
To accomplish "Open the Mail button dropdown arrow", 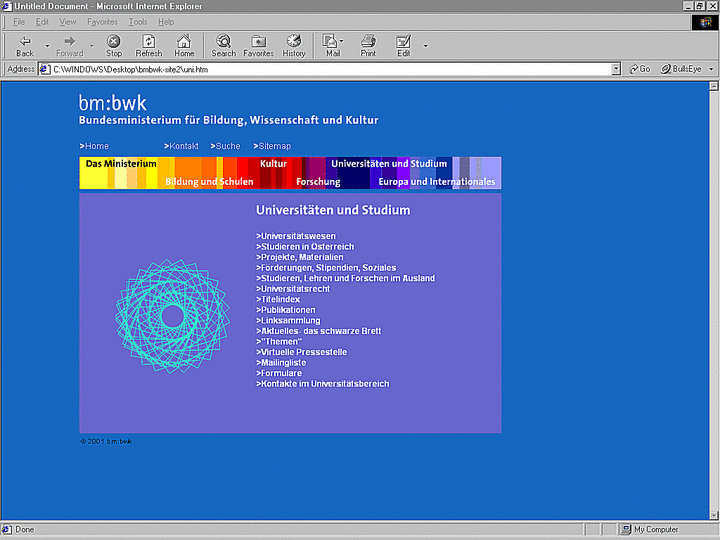I will pos(342,41).
